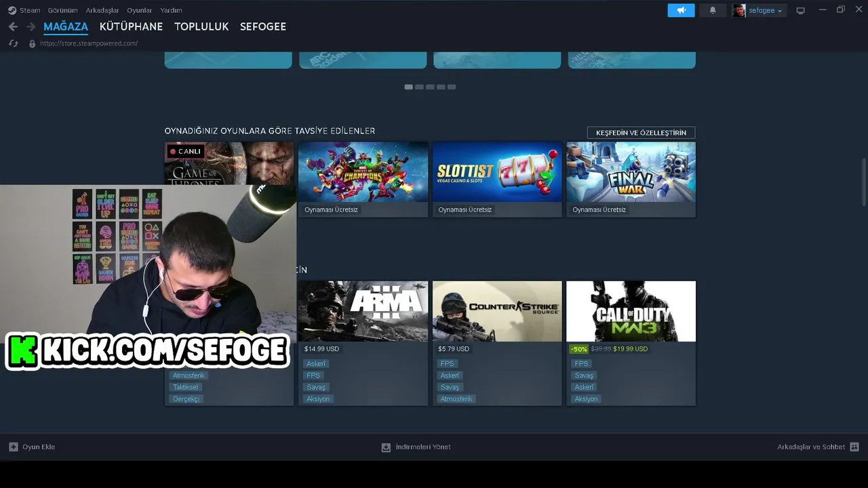Image resolution: width=868 pixels, height=488 pixels.
Task: Click the Aksiyon tag under Arma III
Action: pyautogui.click(x=318, y=399)
